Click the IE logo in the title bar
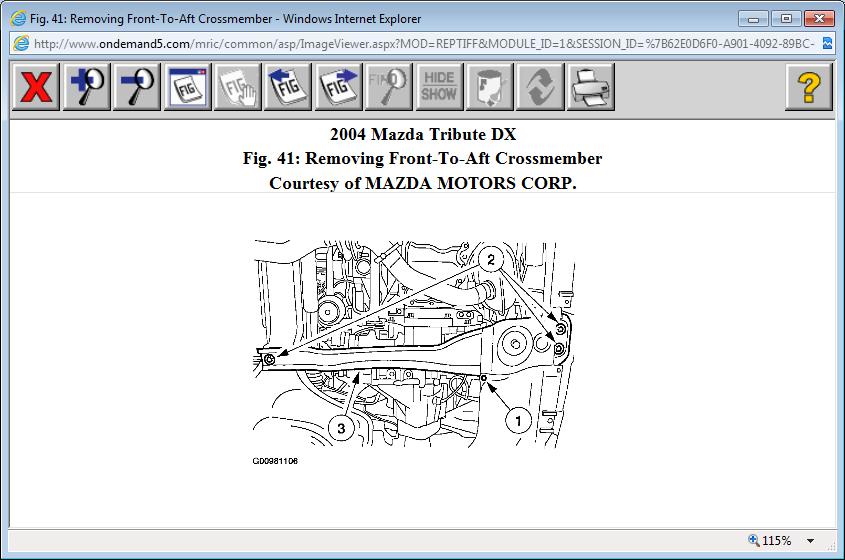Viewport: 845px width, 560px height. tap(18, 18)
